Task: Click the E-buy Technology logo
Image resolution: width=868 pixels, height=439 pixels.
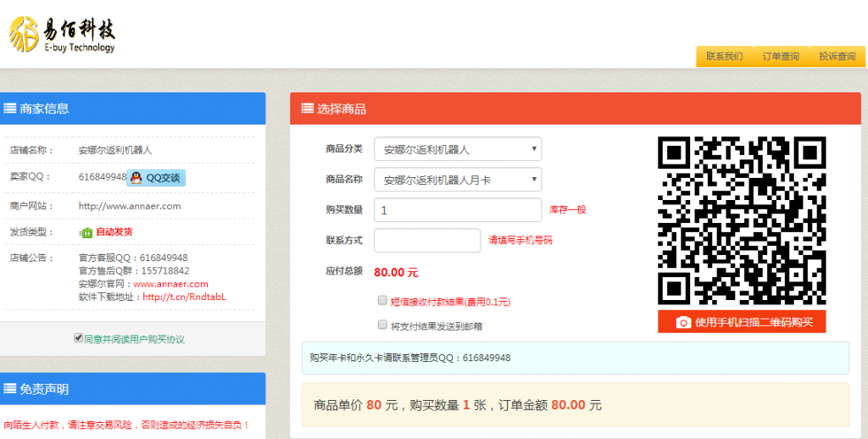Action: [x=61, y=33]
